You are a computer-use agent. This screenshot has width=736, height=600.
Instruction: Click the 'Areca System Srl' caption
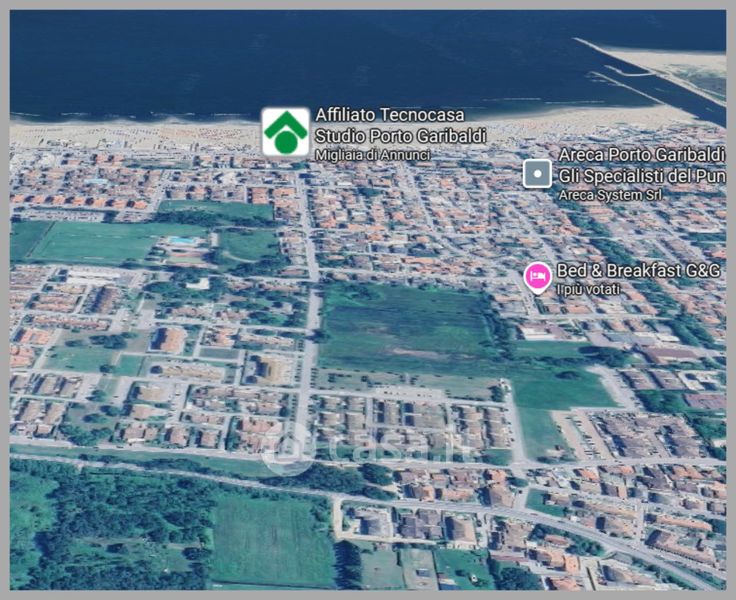point(609,194)
